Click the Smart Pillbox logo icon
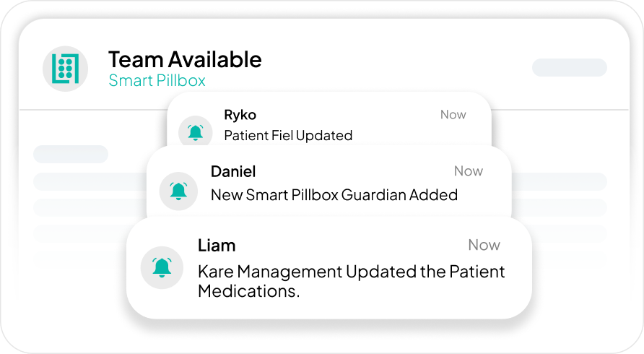The image size is (644, 354). [66, 68]
